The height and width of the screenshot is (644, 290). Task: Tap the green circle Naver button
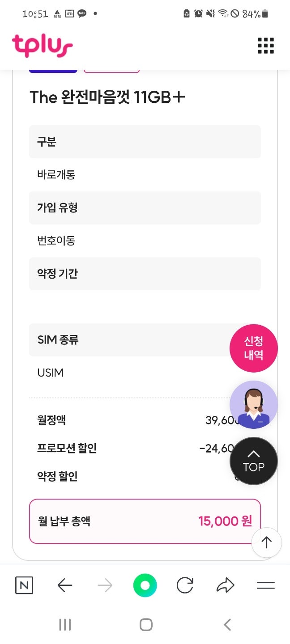[x=145, y=585]
